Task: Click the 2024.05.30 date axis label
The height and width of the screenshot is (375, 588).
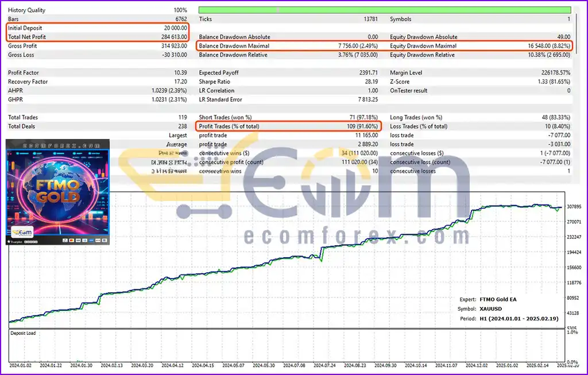Action: (x=264, y=365)
